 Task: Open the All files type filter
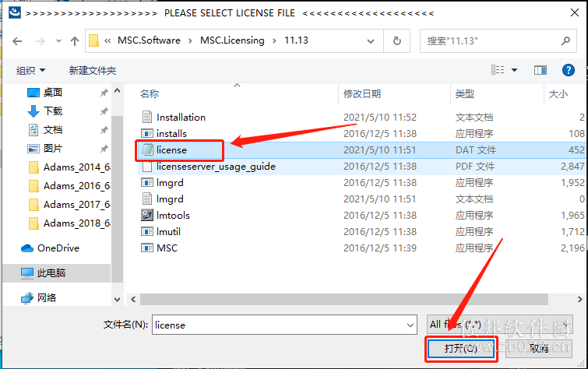[x=499, y=325]
